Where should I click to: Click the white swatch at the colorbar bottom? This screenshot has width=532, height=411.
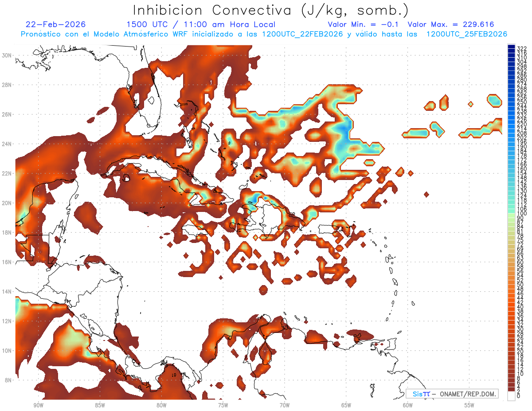pos(511,395)
